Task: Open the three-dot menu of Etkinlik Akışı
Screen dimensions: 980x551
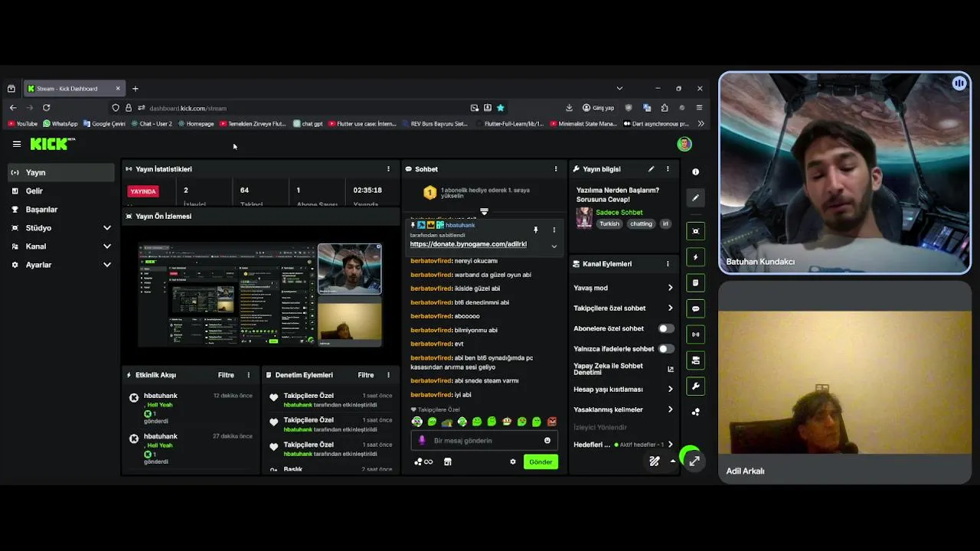Action: 248,375
